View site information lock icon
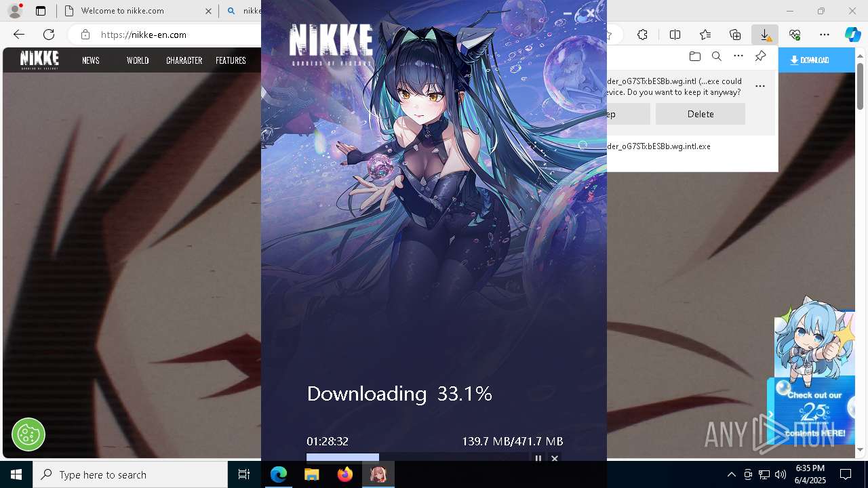Screen dimensions: 868x488 [85, 35]
